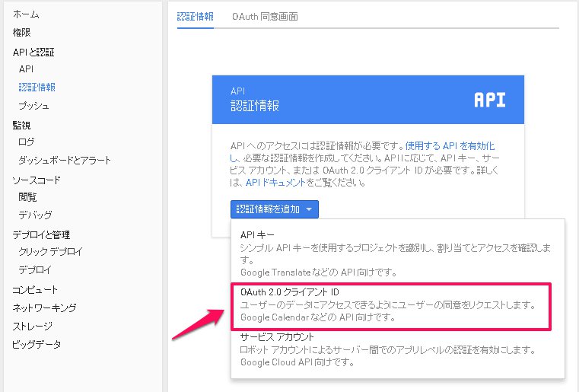Open the API ドキュメント link

point(275,183)
